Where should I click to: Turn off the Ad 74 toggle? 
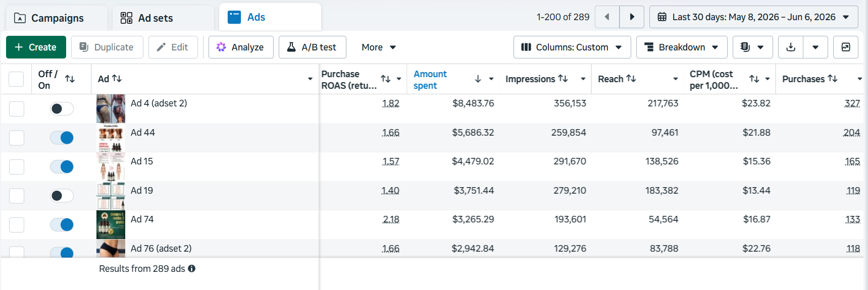click(62, 224)
